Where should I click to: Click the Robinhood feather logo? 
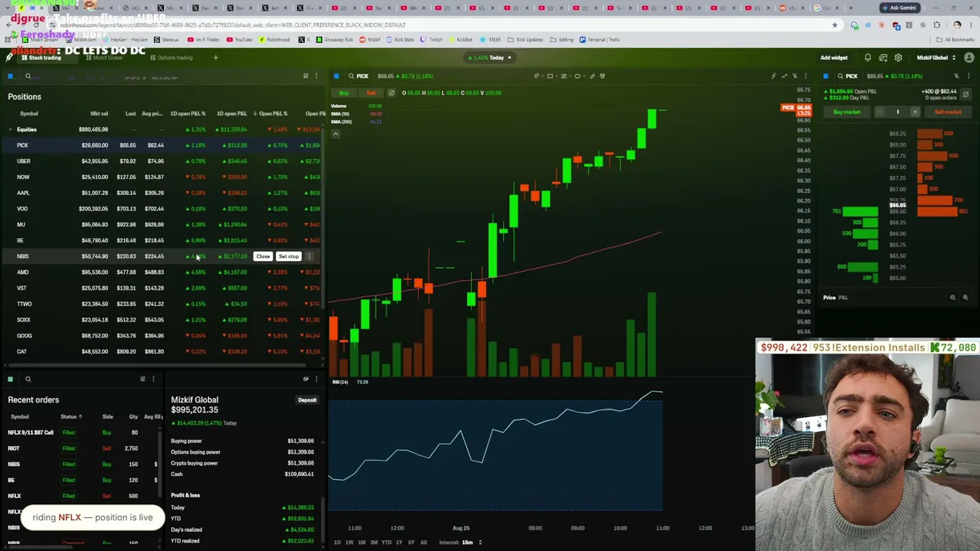tap(9, 57)
